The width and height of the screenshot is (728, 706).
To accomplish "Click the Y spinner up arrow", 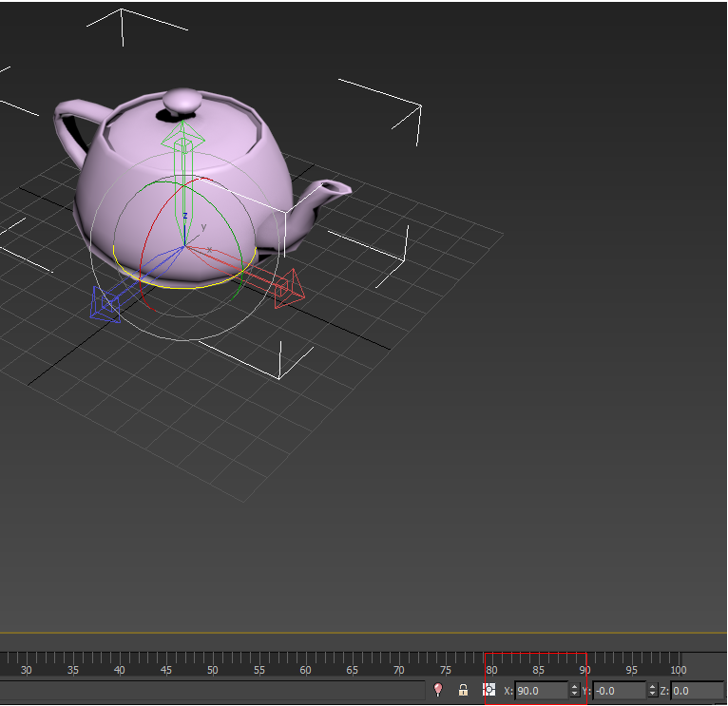I will (x=653, y=687).
